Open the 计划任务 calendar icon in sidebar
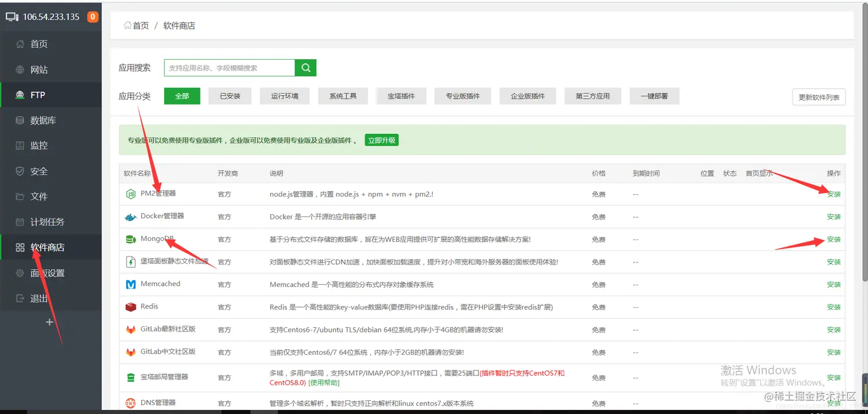 (x=20, y=222)
